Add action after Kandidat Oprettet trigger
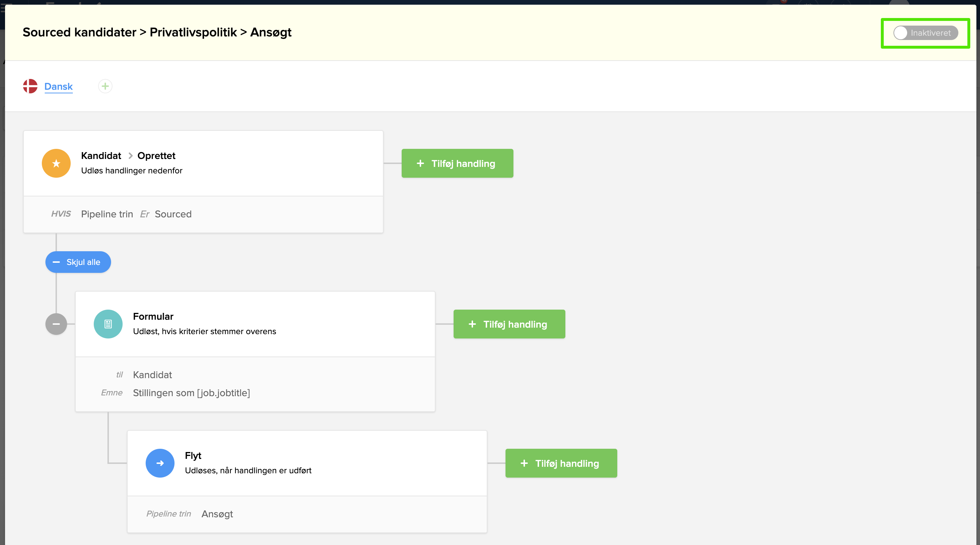 tap(457, 164)
